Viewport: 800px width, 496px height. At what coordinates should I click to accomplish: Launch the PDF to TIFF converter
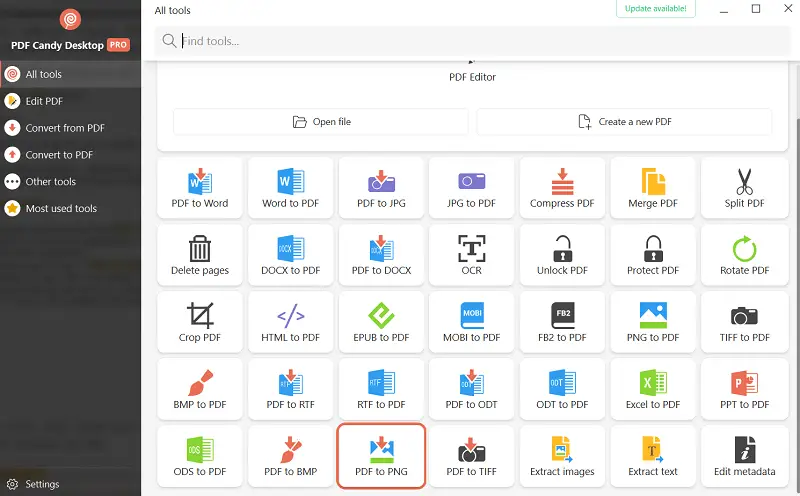(471, 456)
